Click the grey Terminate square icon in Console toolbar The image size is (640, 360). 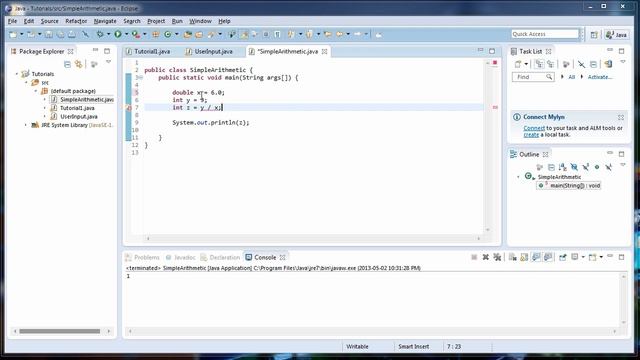click(x=474, y=257)
